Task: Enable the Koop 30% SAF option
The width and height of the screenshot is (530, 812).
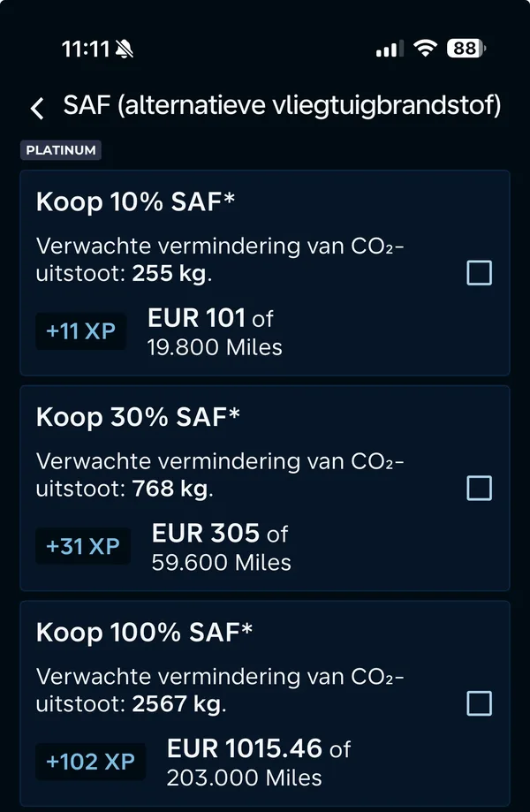Action: coord(478,487)
